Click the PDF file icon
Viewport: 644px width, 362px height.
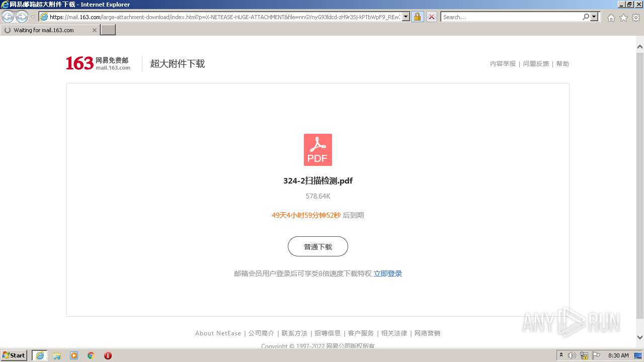pos(318,150)
